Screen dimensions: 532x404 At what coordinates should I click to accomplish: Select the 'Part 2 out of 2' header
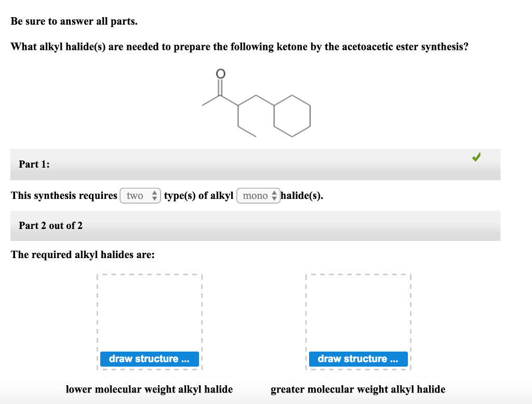(x=255, y=225)
